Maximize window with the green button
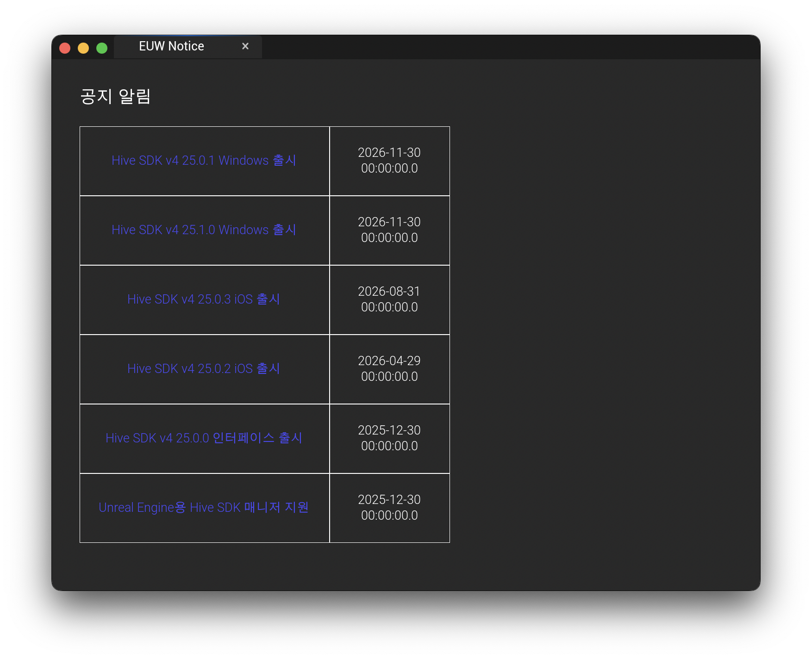The height and width of the screenshot is (659, 812). (x=102, y=48)
